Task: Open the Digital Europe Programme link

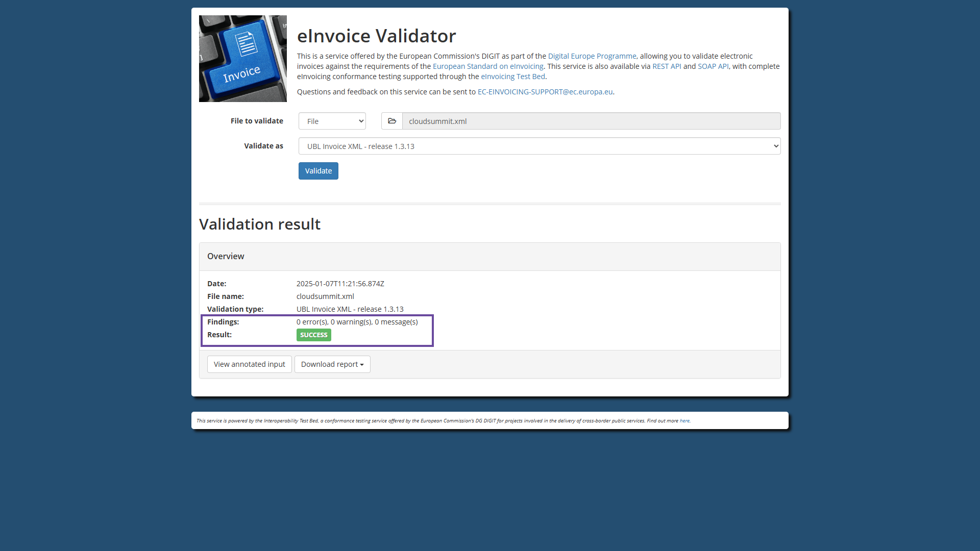Action: click(592, 56)
